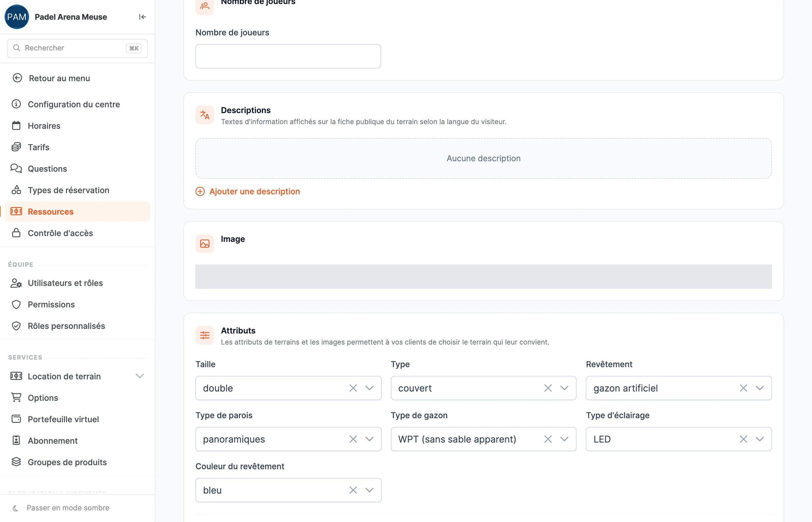Click the Utilisateurs et rôles icon
This screenshot has width=812, height=522.
(x=16, y=283)
